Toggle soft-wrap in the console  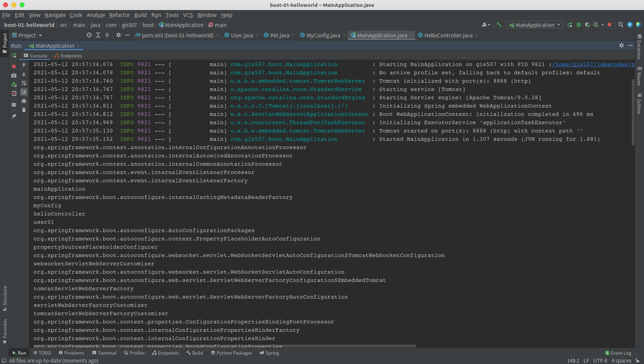24,83
